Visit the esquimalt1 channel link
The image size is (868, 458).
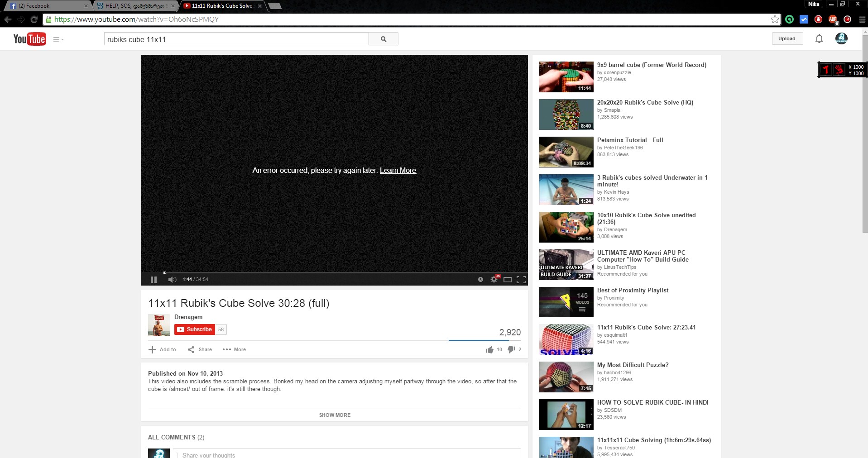click(x=615, y=335)
